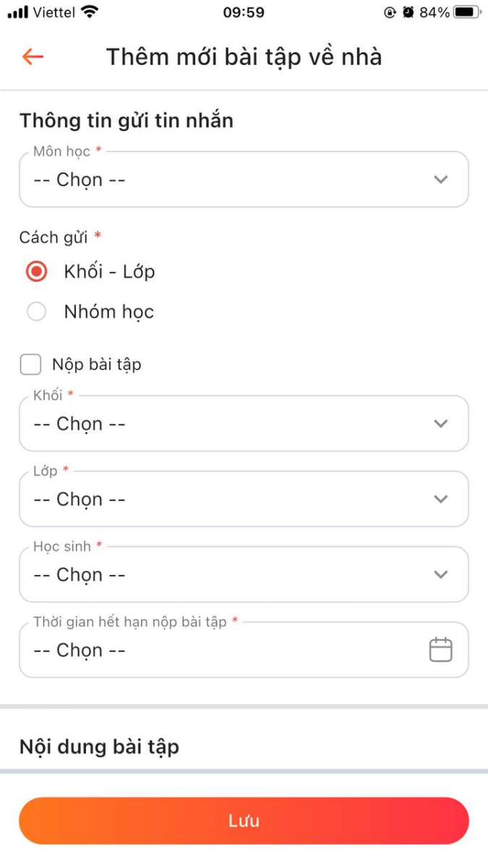
Task: Tap the Thời gian hết hạn field
Action: (217, 650)
